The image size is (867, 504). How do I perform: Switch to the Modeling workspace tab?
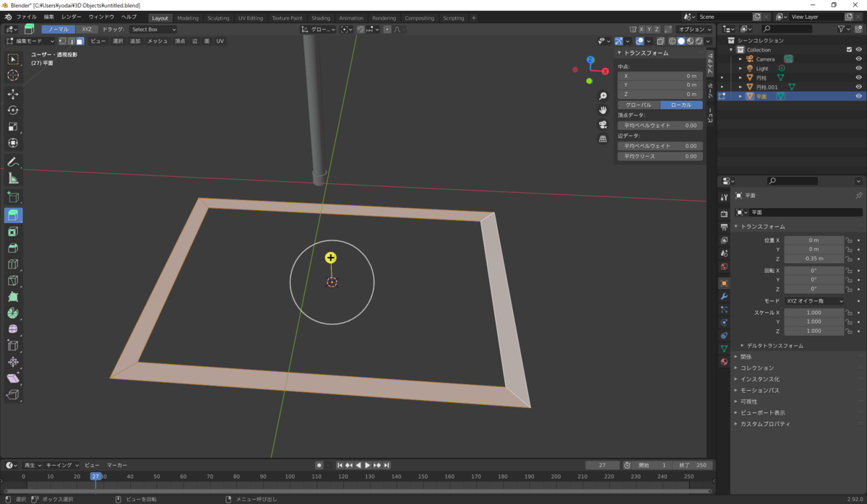188,18
